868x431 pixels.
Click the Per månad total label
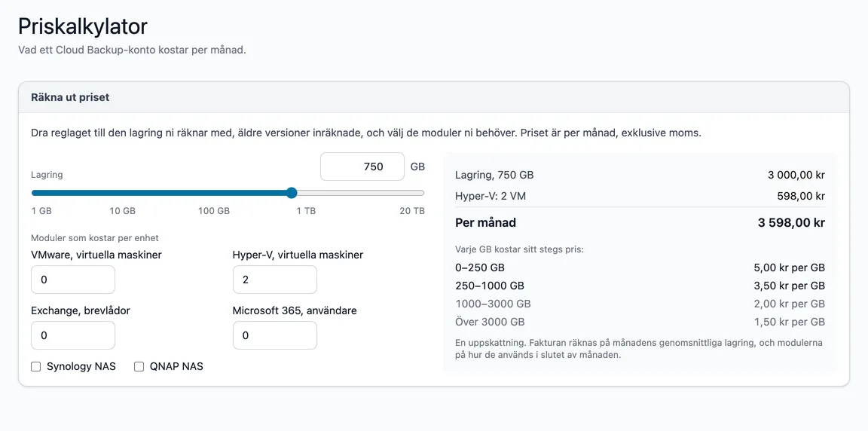pyautogui.click(x=485, y=223)
